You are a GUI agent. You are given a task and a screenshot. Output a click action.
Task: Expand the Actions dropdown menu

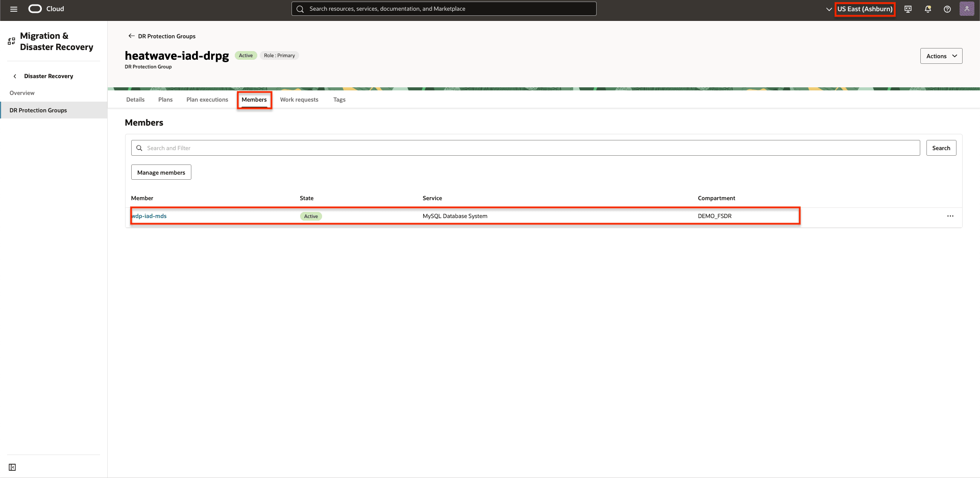(941, 56)
